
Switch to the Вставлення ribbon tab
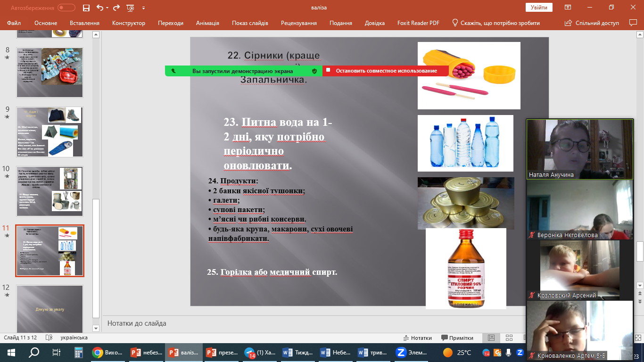[84, 23]
